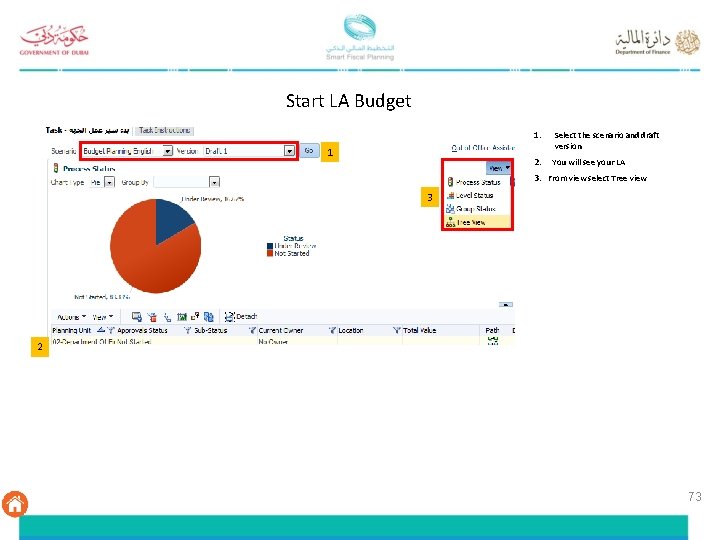Click the Out of Office Assistant link
Viewport: 720px width, 540px height.
click(x=483, y=148)
